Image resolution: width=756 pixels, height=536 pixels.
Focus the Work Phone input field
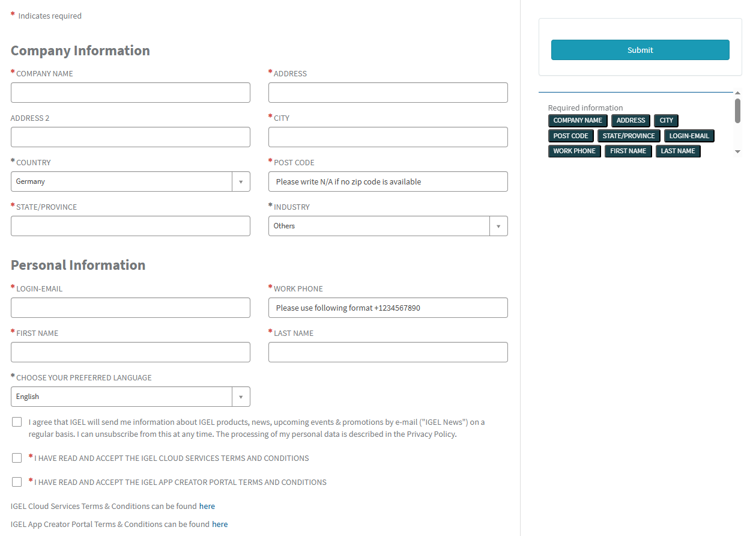click(387, 308)
